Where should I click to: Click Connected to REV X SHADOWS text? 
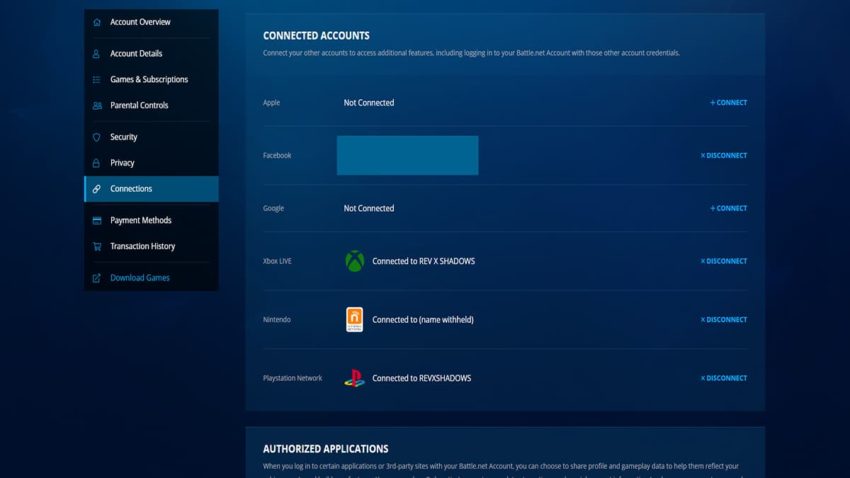[423, 261]
